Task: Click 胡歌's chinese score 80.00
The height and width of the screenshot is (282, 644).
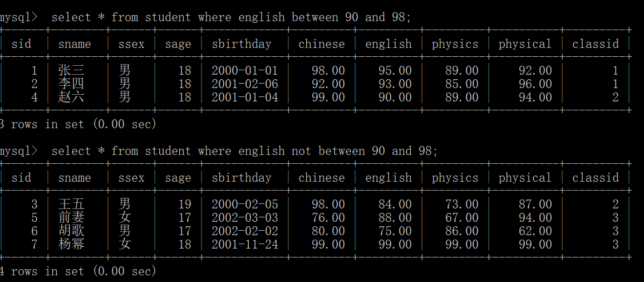Action: (328, 231)
